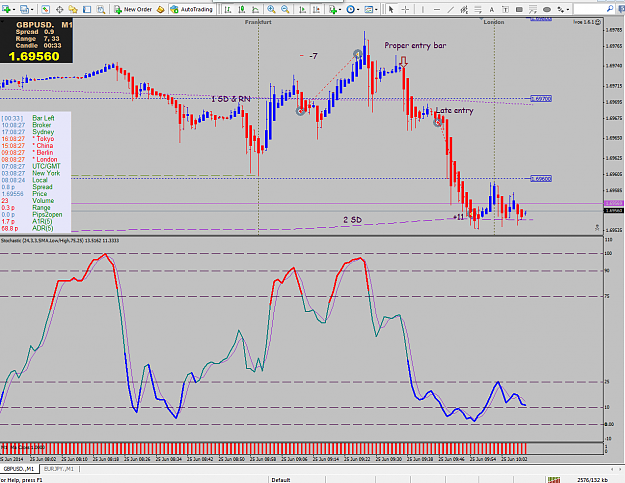
Task: Toggle the AutoTrading button
Action: click(192, 9)
